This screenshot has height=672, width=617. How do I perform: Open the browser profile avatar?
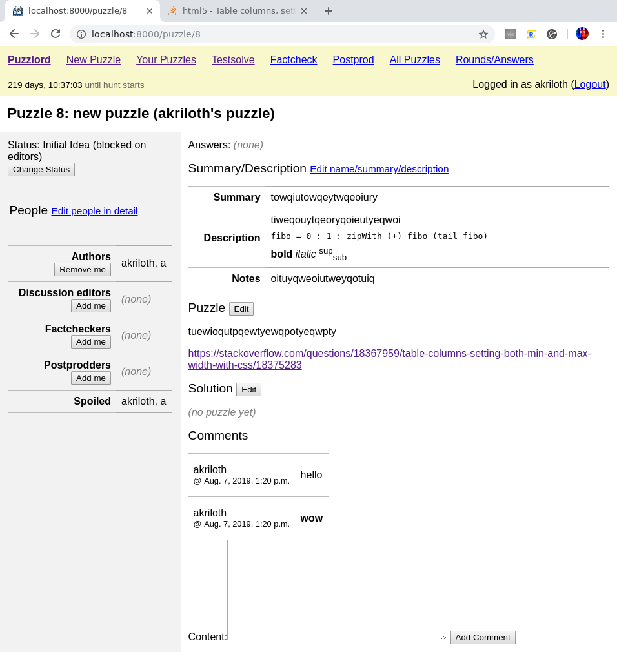pyautogui.click(x=582, y=34)
